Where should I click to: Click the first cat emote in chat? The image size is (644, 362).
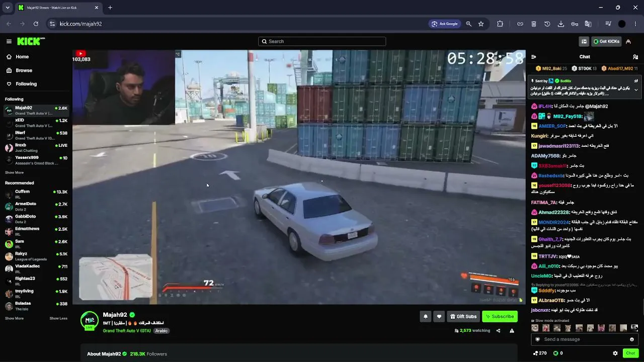[535, 328]
